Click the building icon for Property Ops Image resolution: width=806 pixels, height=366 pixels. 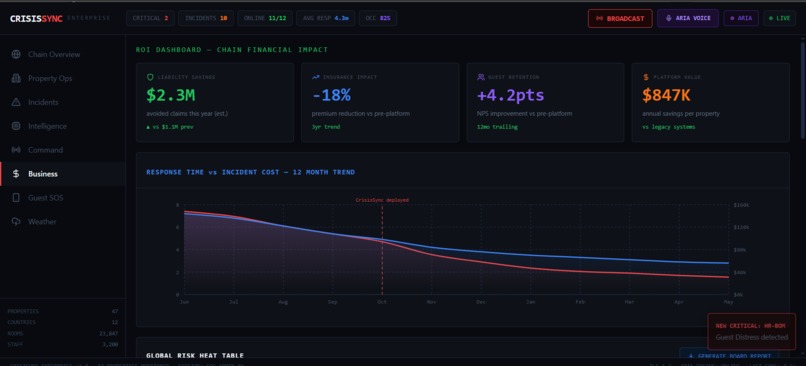coord(16,78)
